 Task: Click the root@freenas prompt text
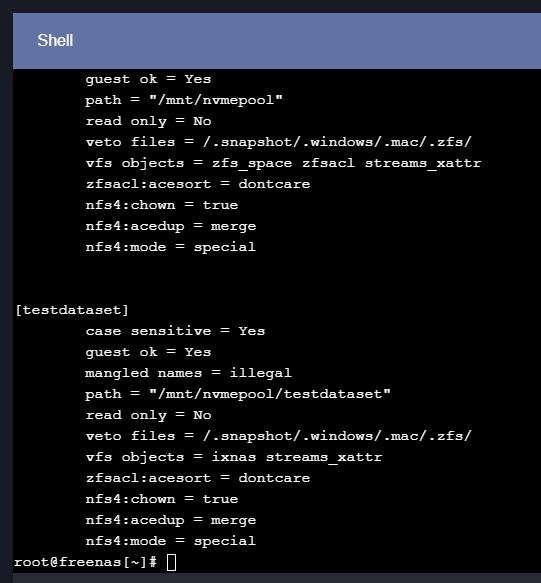coord(85,562)
